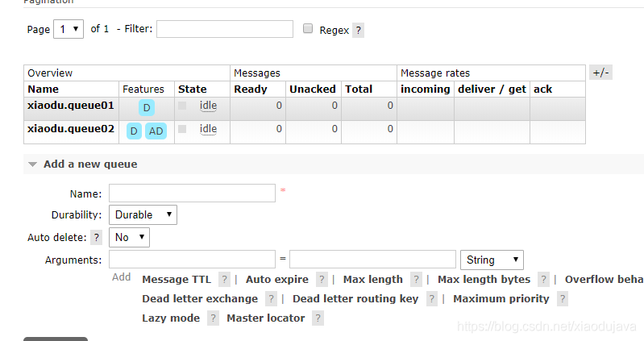Viewport: 644px width, 341px height.
Task: Open the Page number dropdown
Action: click(69, 29)
